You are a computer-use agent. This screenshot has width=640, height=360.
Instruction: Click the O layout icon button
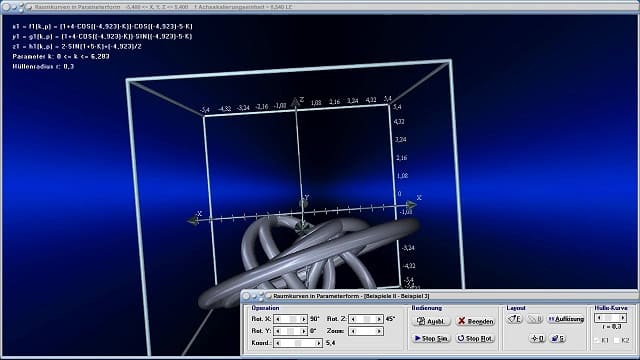click(x=538, y=338)
